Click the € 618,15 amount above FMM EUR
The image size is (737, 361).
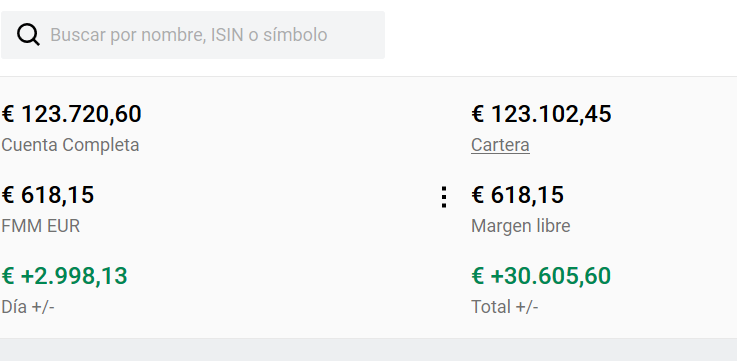click(47, 195)
